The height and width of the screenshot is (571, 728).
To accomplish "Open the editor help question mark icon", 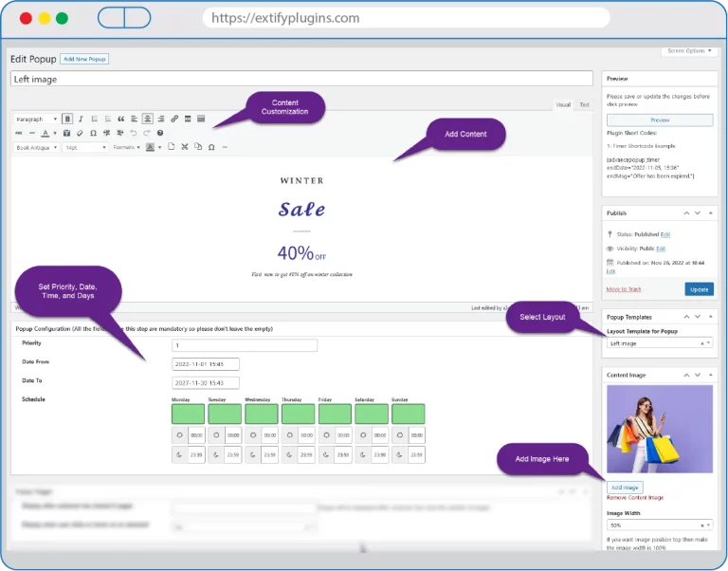I will [x=159, y=133].
